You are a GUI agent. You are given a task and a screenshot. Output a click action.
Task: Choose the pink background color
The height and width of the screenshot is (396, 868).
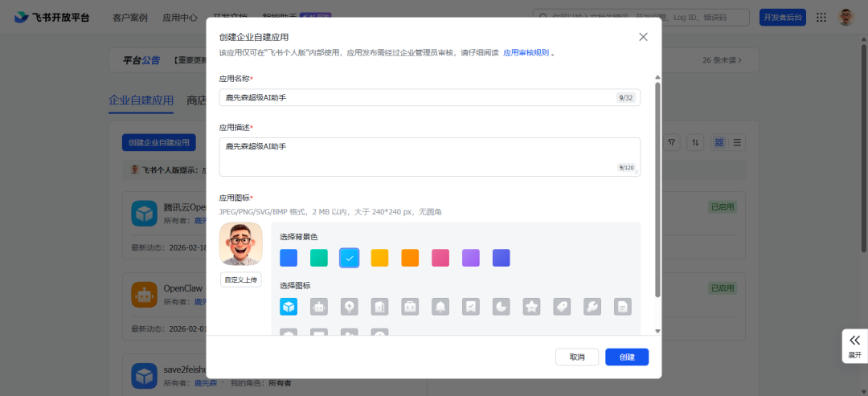[440, 258]
